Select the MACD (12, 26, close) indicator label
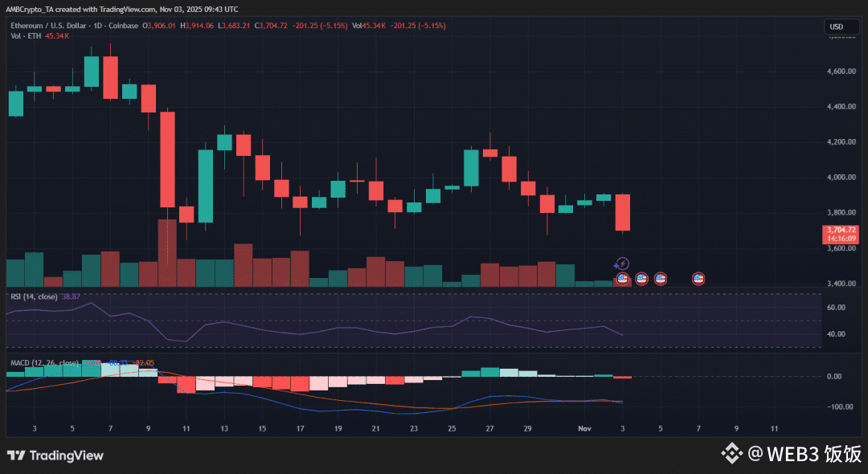The width and height of the screenshot is (868, 474). (x=44, y=363)
